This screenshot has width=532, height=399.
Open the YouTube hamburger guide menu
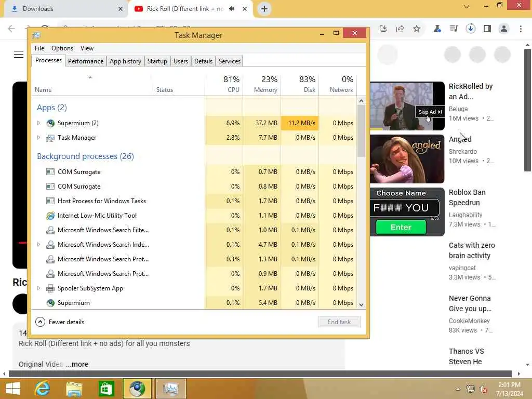tap(19, 54)
